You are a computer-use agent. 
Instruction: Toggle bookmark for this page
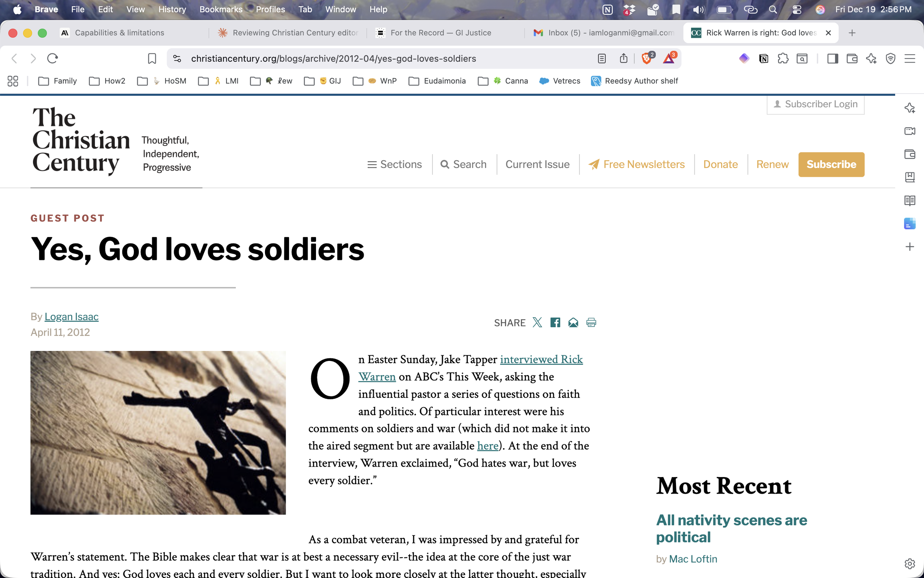click(152, 58)
